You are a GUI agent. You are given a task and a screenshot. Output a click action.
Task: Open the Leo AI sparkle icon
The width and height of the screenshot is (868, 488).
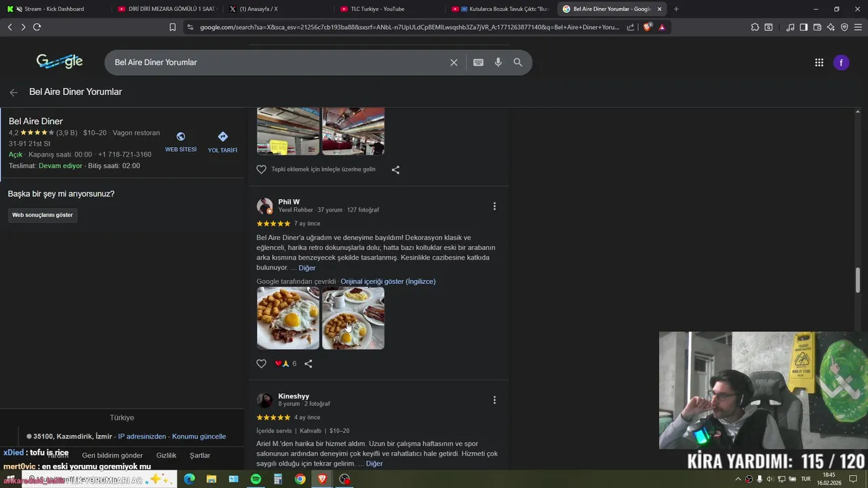(x=831, y=27)
